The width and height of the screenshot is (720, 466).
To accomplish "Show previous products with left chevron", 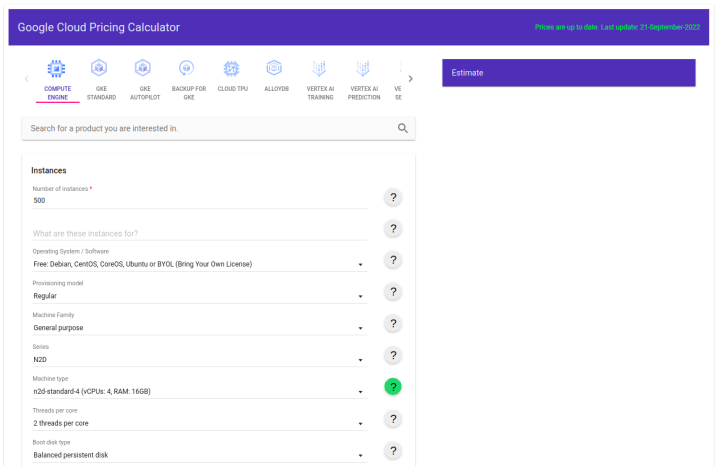I will [x=27, y=79].
